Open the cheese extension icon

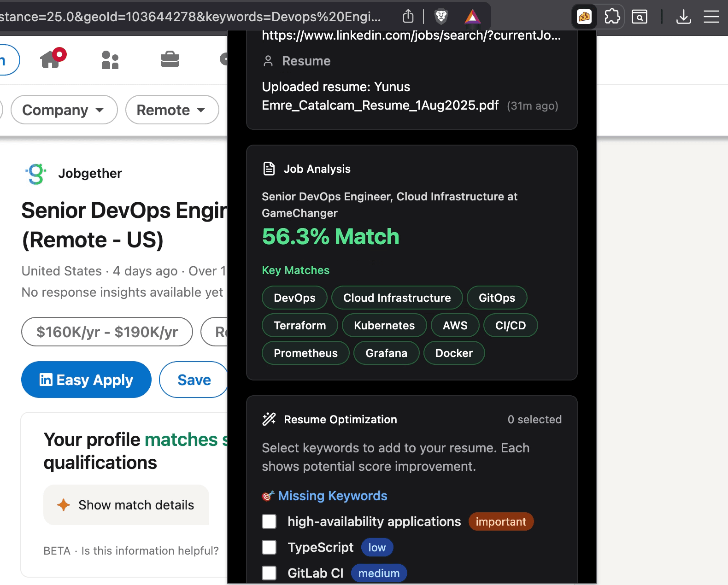(x=584, y=17)
